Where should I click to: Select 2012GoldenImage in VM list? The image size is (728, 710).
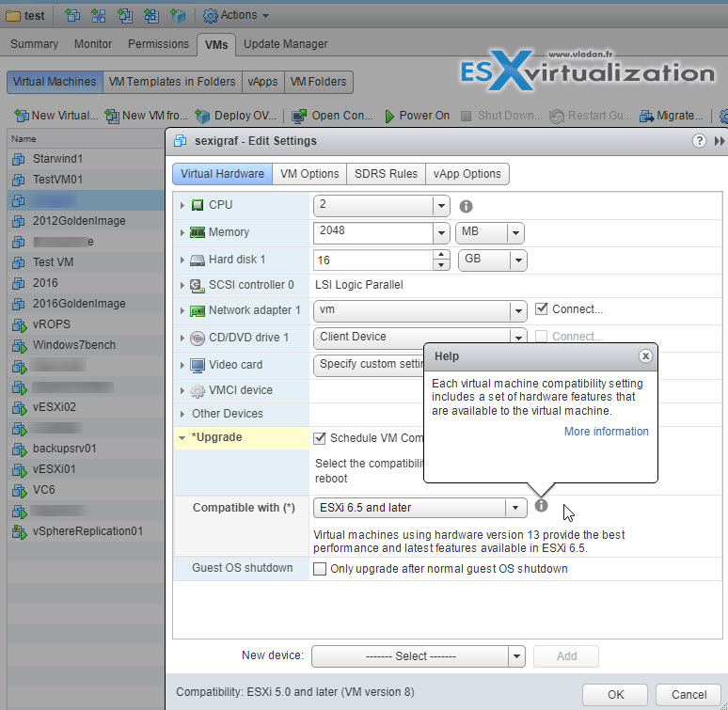(x=86, y=221)
